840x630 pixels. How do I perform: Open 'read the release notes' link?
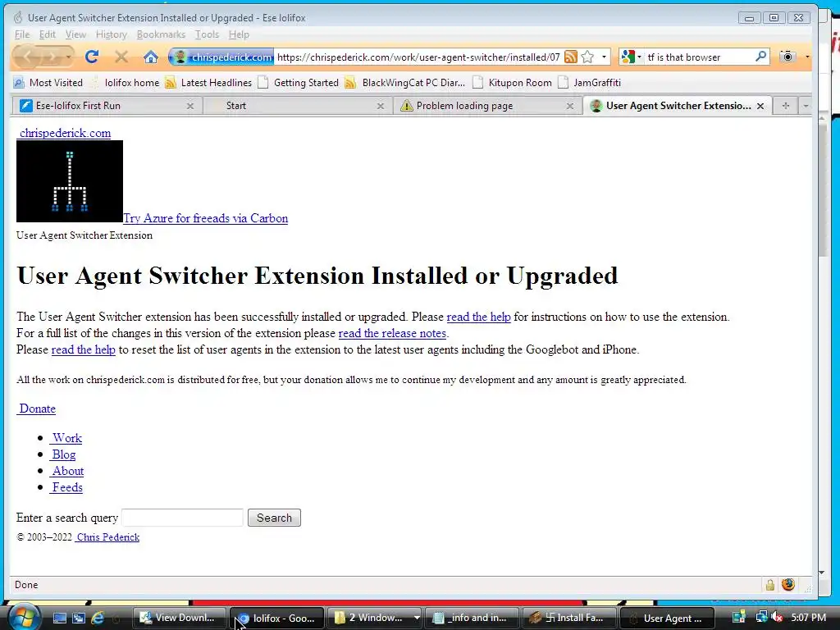click(392, 333)
